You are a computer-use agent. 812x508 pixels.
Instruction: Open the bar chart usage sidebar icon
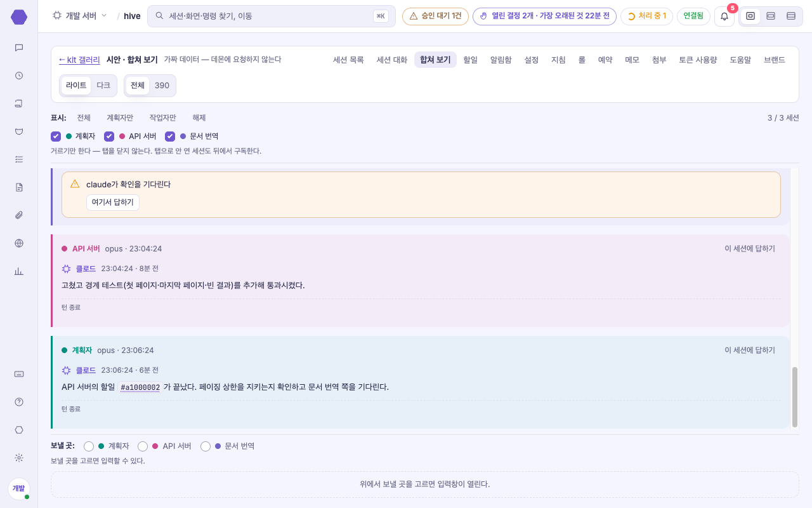coord(19,271)
